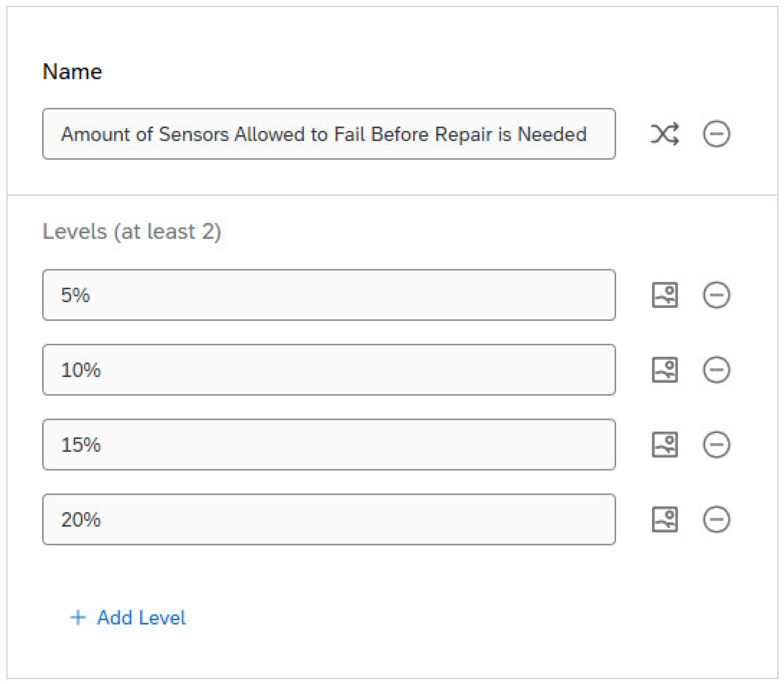784x684 pixels.
Task: Click into the 15% level field
Action: pyautogui.click(x=329, y=445)
